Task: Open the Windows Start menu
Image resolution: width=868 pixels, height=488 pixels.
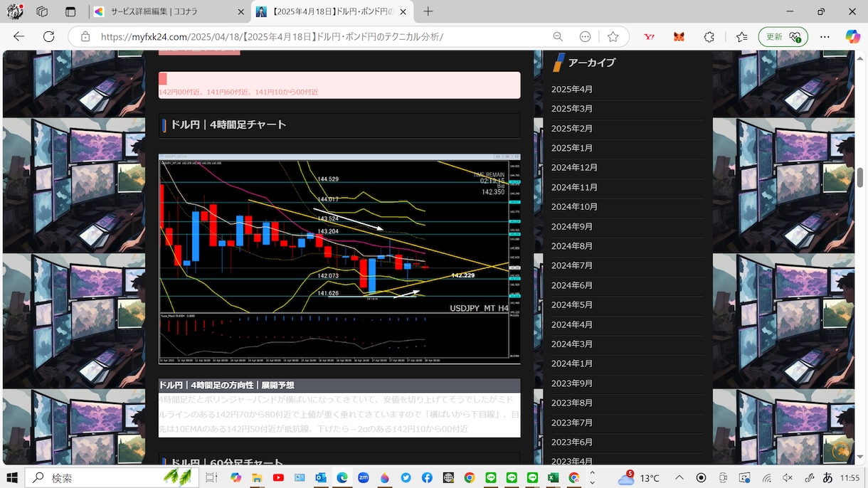Action: pos(12,477)
